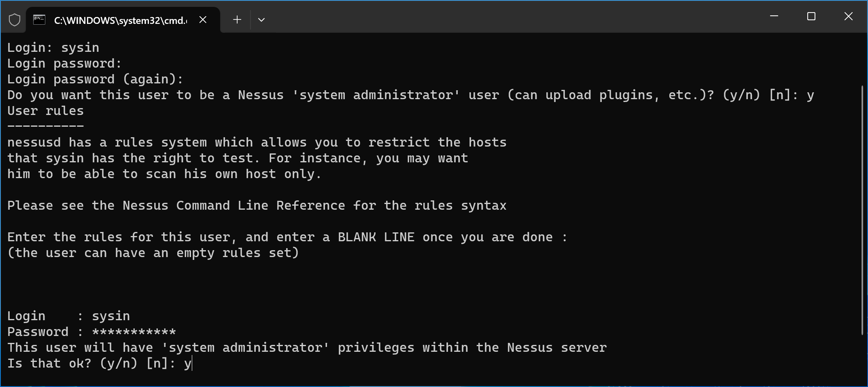Viewport: 868px width, 387px height.
Task: Maximize the terminal window
Action: click(811, 16)
